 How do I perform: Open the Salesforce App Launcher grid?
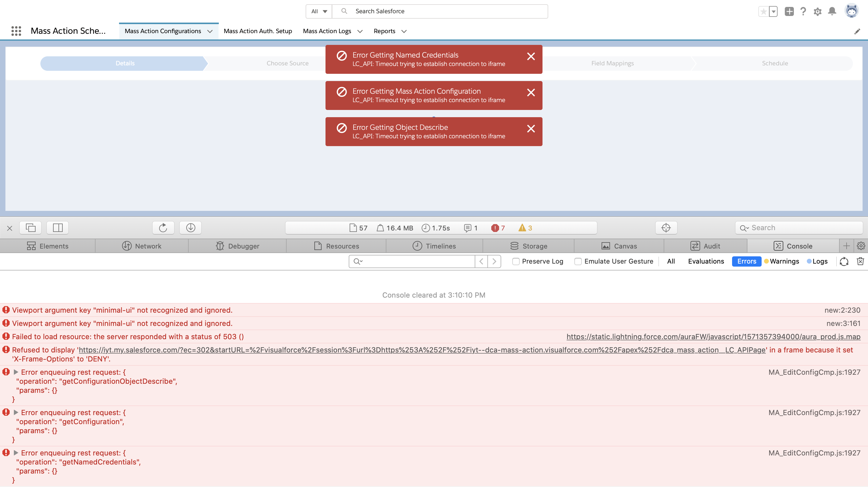tap(16, 31)
